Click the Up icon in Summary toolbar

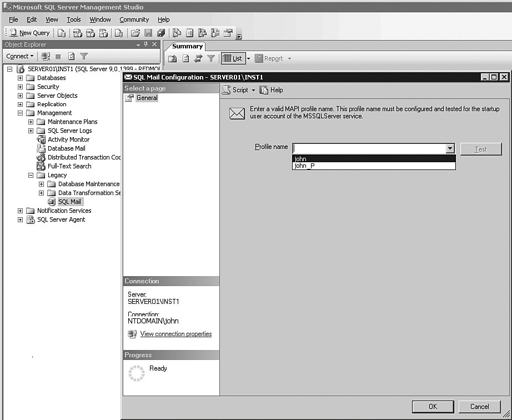(172, 58)
